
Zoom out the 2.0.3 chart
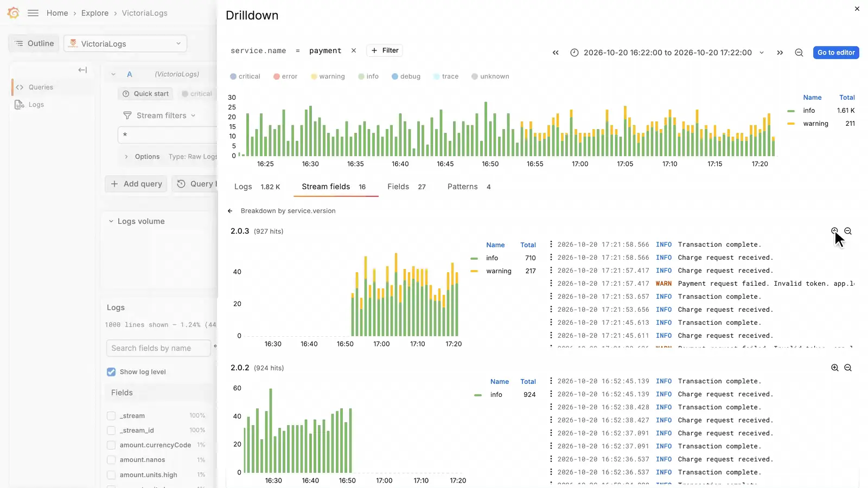[x=848, y=231]
